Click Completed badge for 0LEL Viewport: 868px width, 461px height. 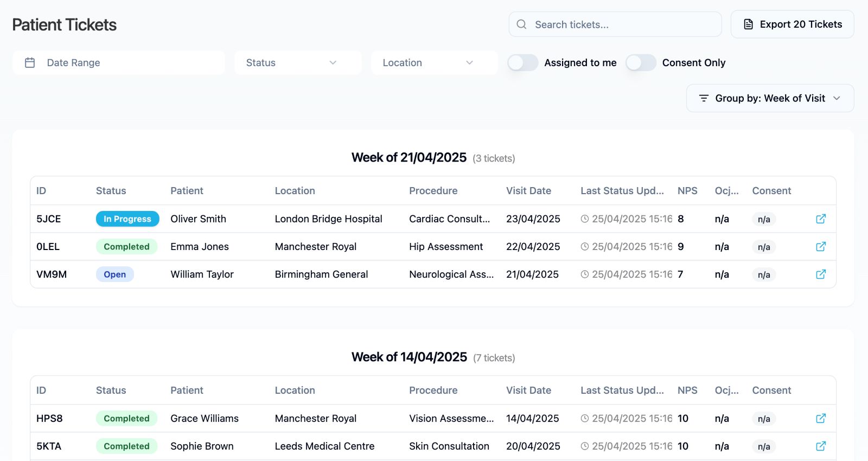(x=126, y=246)
